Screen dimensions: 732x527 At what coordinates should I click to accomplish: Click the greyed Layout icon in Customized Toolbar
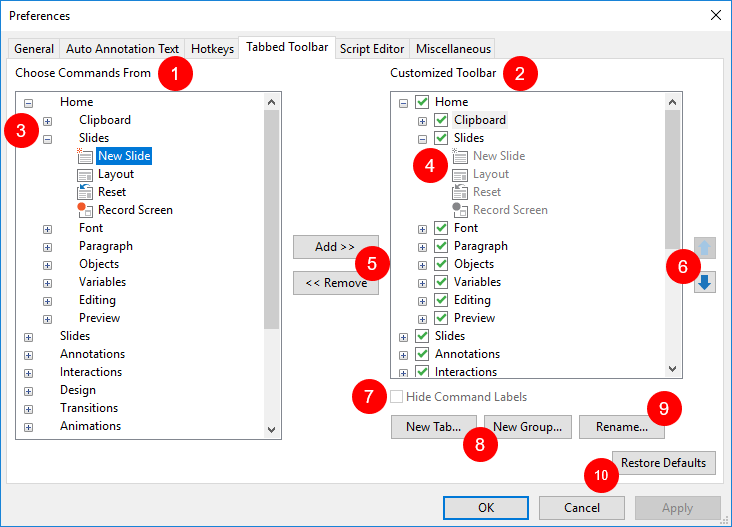pos(460,175)
